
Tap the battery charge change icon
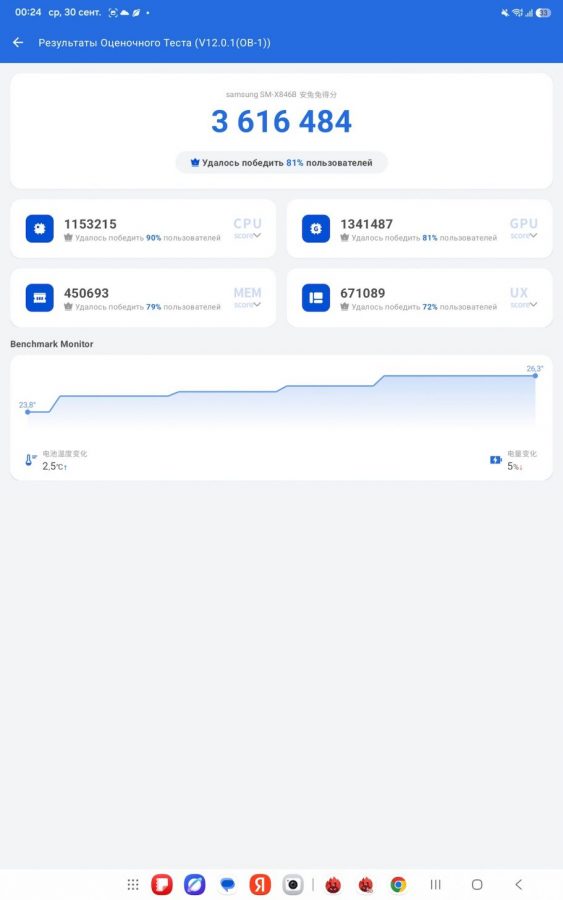click(x=496, y=460)
